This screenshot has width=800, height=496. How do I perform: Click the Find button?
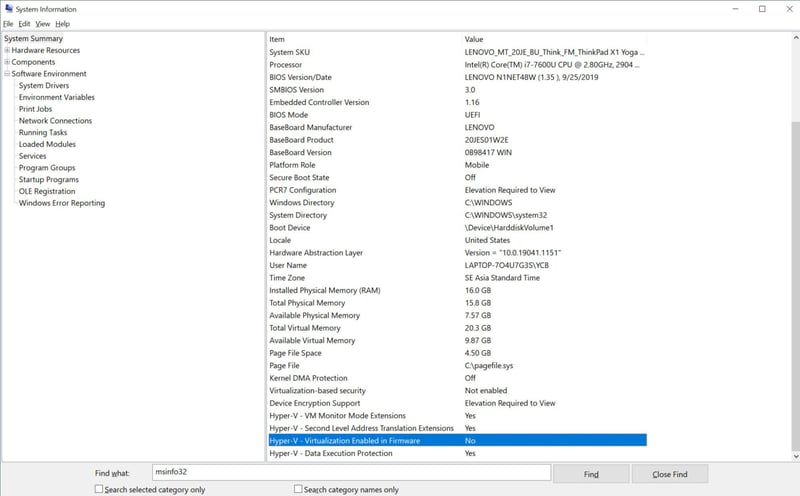(x=591, y=473)
